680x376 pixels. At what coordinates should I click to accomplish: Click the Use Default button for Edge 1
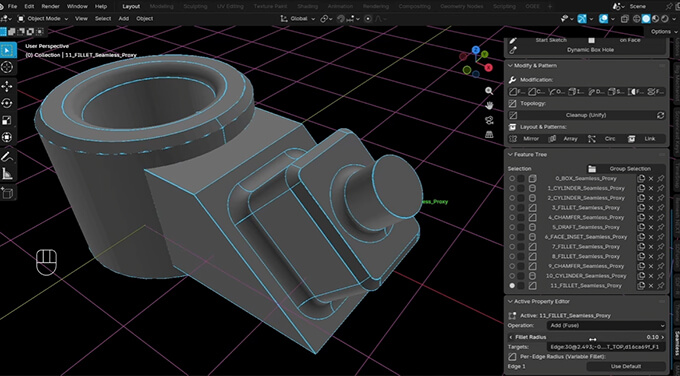[x=626, y=366]
